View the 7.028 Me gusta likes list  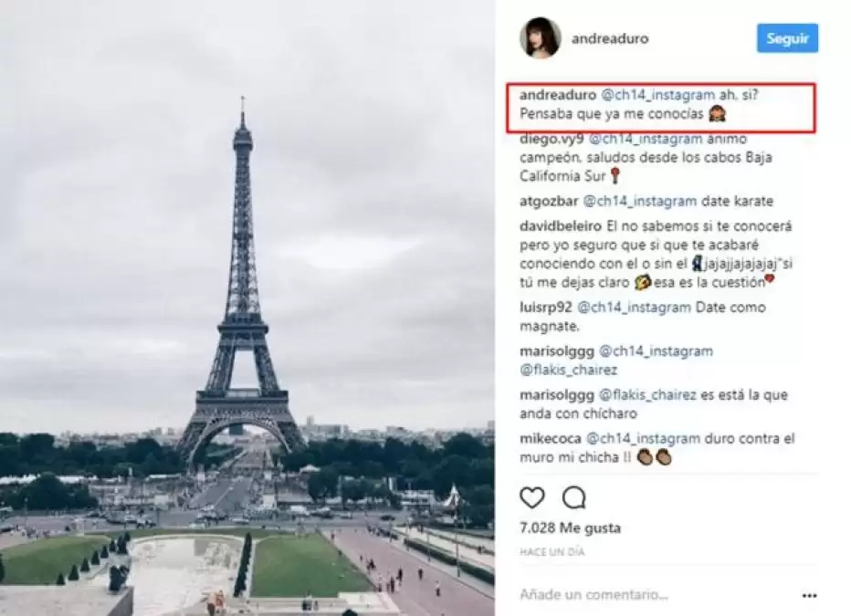pyautogui.click(x=570, y=527)
